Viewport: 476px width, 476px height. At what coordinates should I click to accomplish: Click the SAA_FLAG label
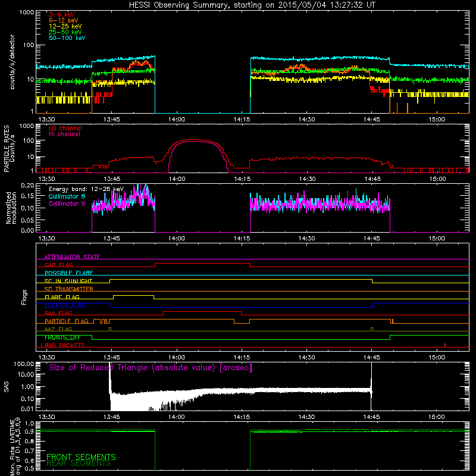(x=58, y=313)
